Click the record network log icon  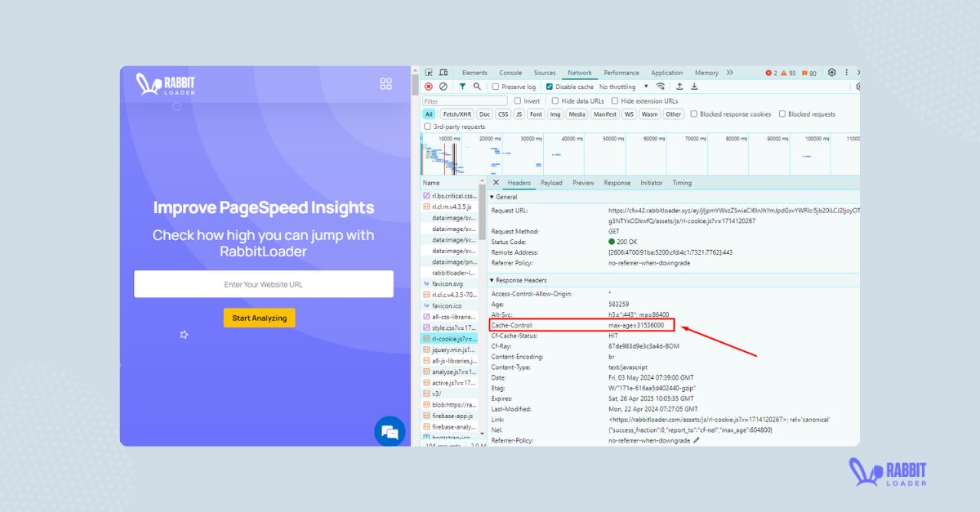click(x=428, y=87)
